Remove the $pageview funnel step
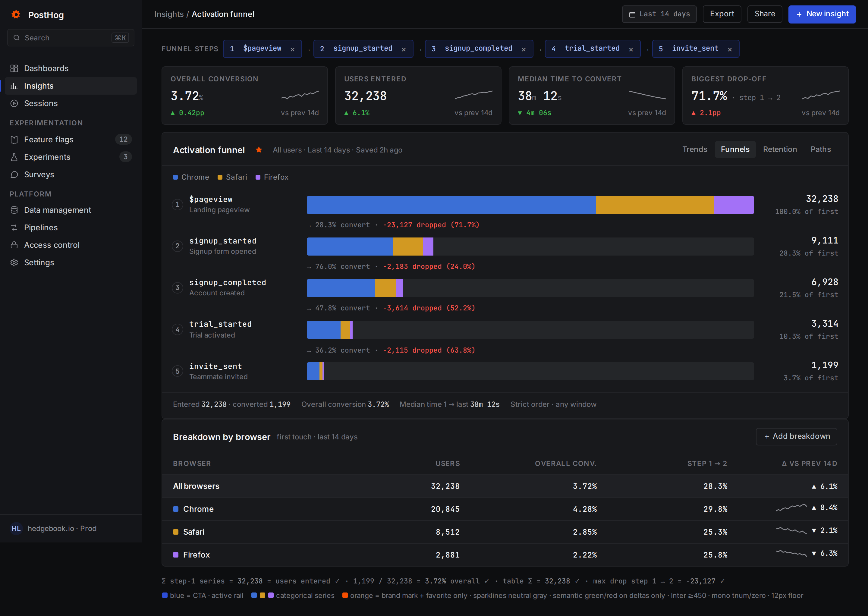Viewport: 868px width, 616px height. [292, 49]
